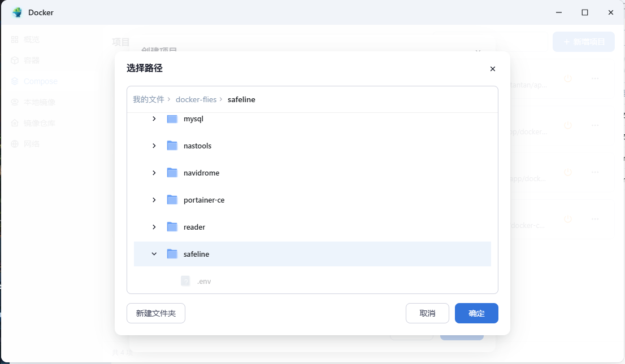The width and height of the screenshot is (625, 364).
Task: Close the 选择路径 dialog with the X
Action: click(493, 69)
